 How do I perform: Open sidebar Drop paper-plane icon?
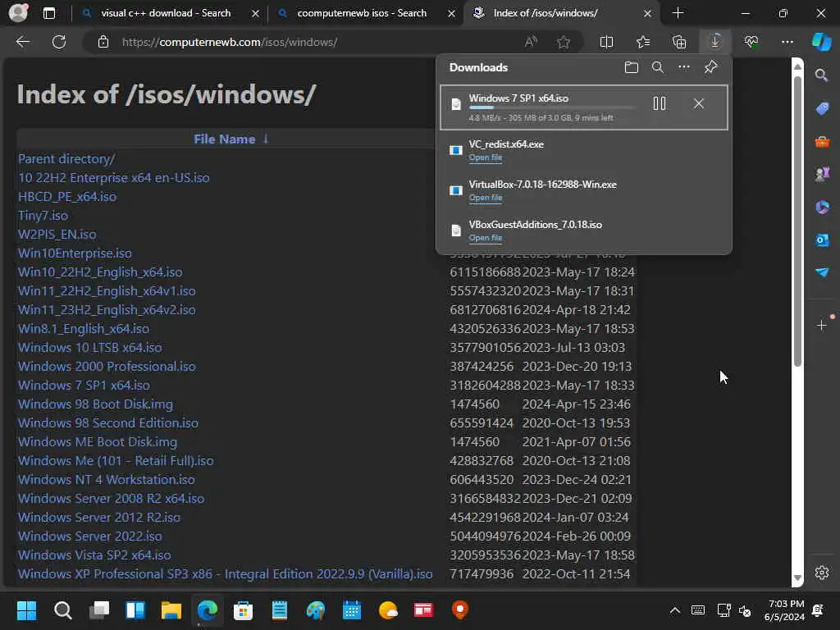(x=822, y=272)
